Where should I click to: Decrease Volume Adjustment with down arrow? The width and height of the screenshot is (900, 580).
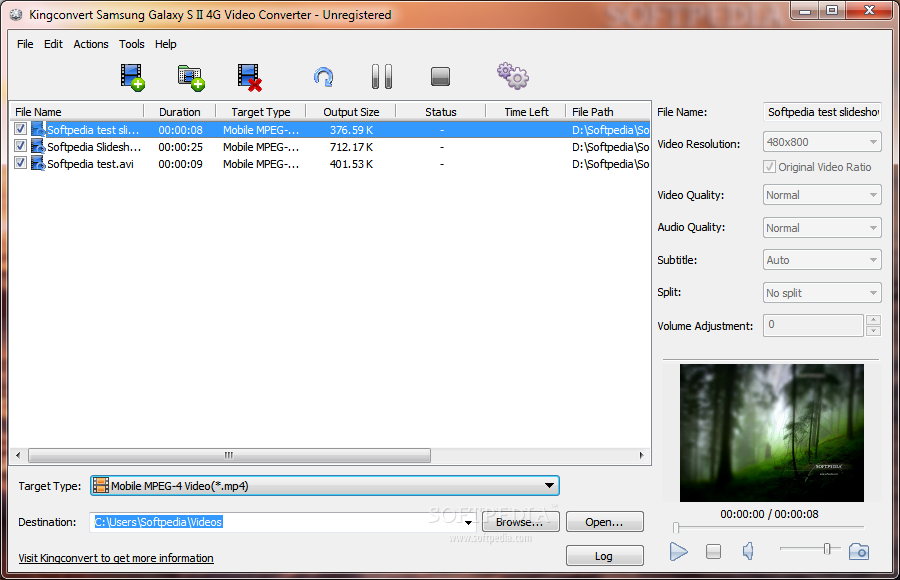point(873,331)
